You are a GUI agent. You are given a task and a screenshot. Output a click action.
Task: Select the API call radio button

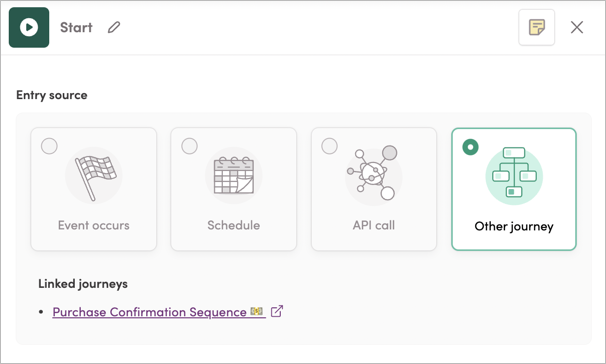coord(329,146)
